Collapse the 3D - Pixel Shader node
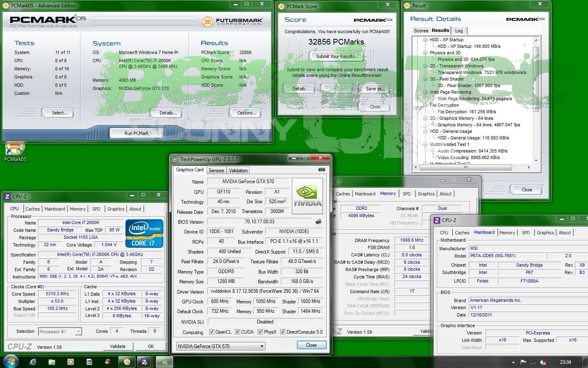The image size is (588, 368). click(425, 79)
